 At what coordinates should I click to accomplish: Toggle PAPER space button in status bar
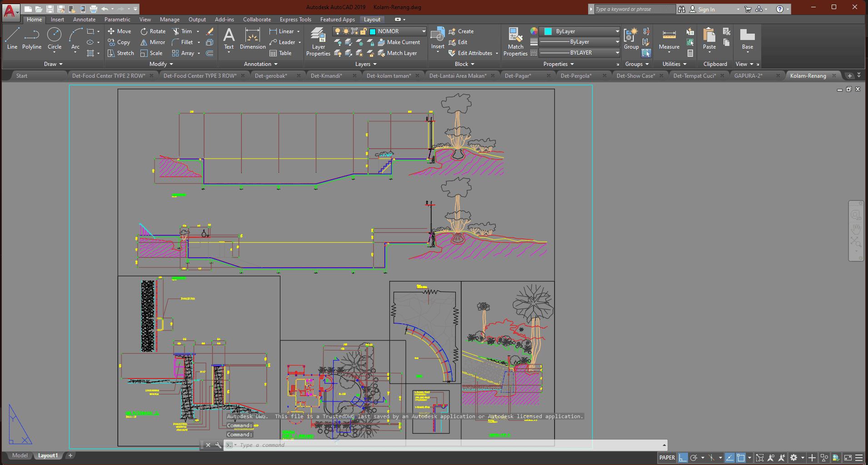(667, 458)
